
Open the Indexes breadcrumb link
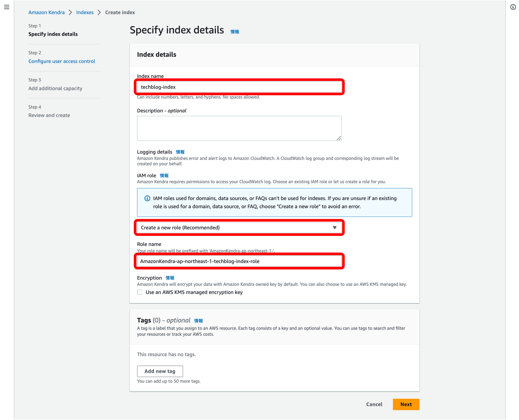(x=85, y=12)
